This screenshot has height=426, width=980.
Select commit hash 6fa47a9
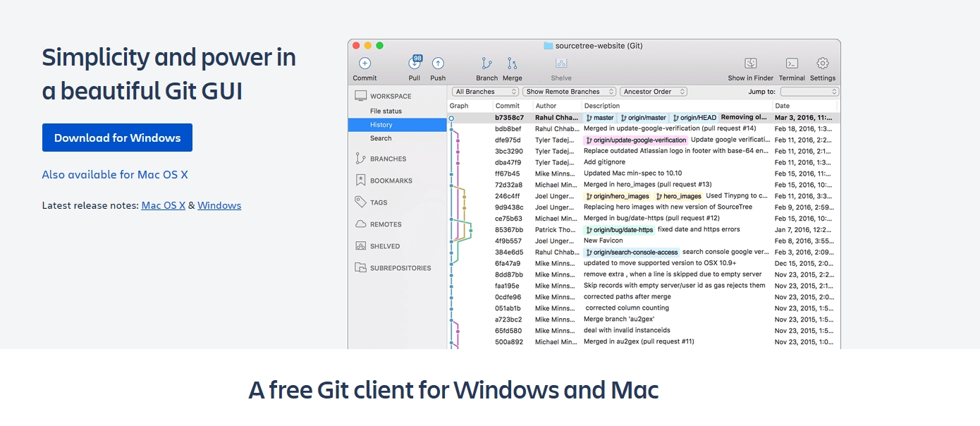[x=508, y=264]
